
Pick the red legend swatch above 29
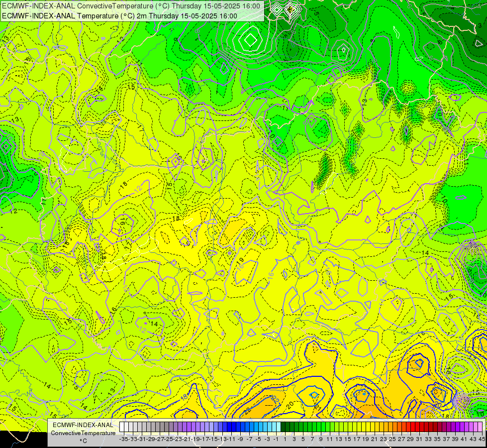[413, 427]
